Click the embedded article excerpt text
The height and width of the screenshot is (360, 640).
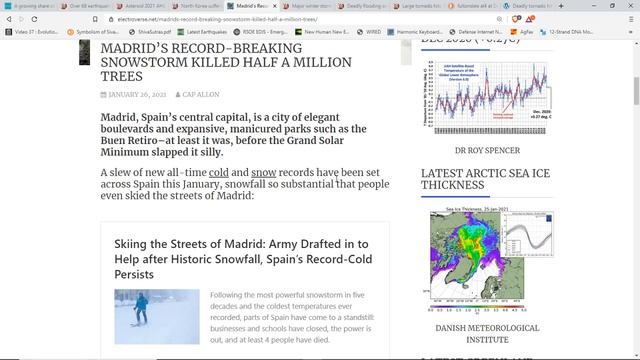tap(292, 317)
